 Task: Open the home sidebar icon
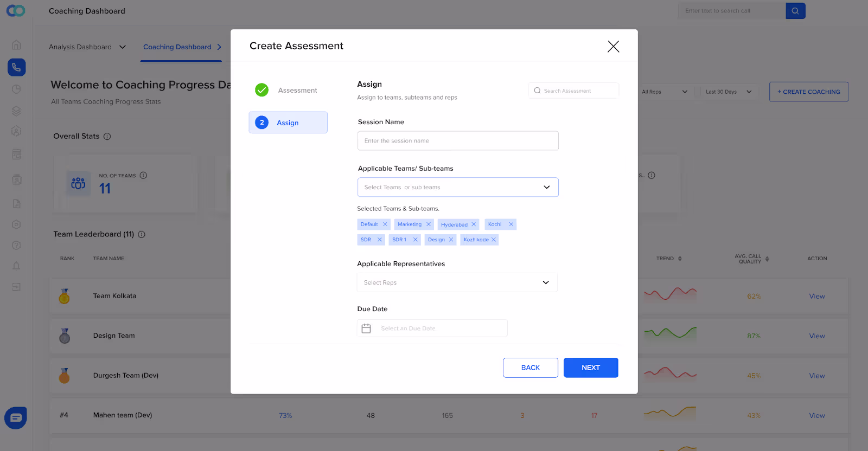click(x=16, y=44)
